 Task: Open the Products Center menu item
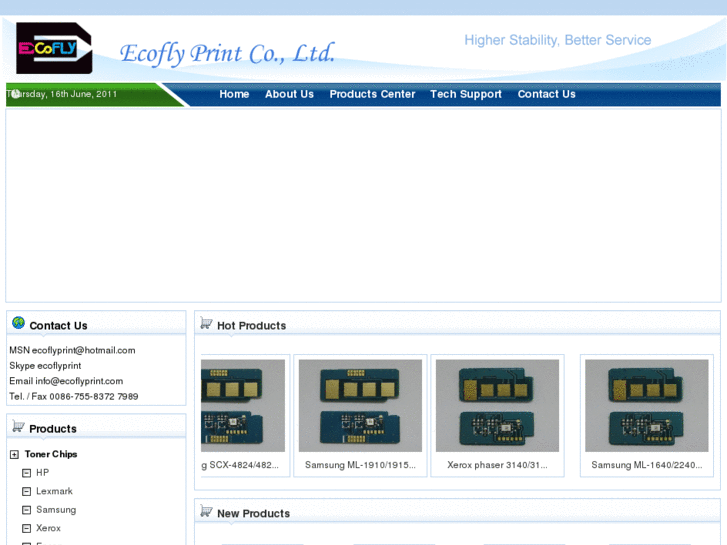(372, 94)
